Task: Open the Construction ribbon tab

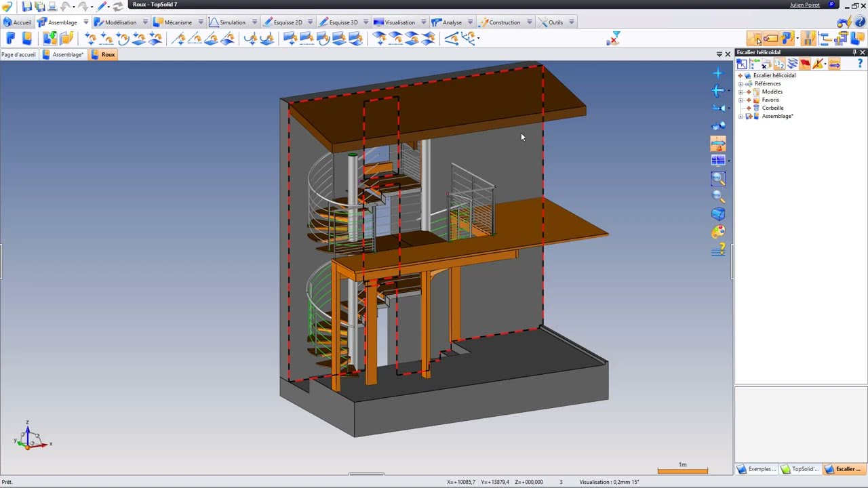Action: click(x=505, y=22)
